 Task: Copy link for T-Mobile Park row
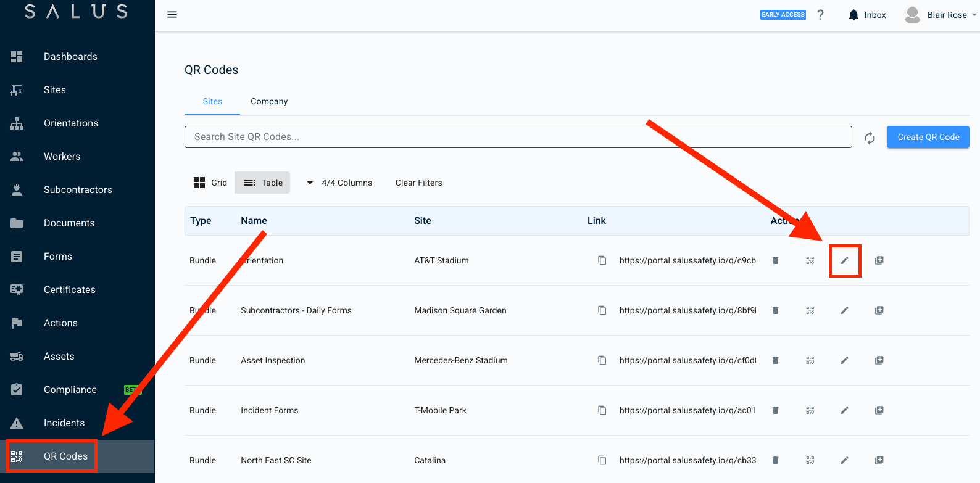[602, 410]
